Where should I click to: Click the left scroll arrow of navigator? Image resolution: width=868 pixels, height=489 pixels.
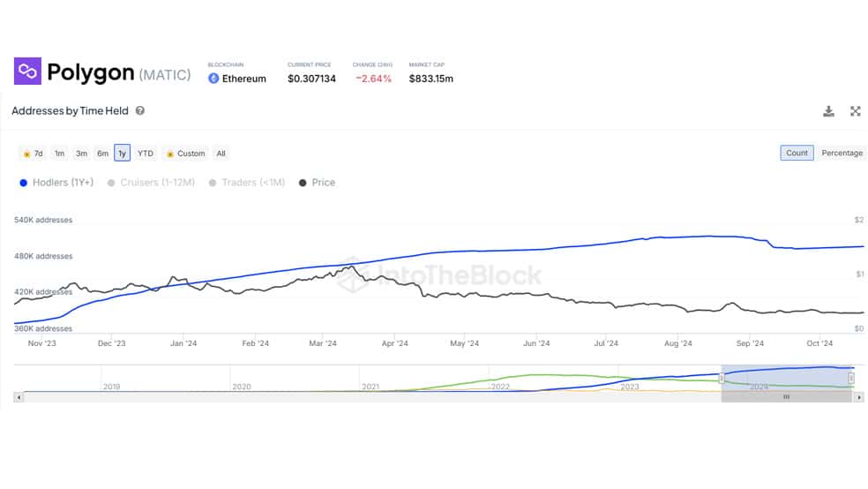(19, 397)
